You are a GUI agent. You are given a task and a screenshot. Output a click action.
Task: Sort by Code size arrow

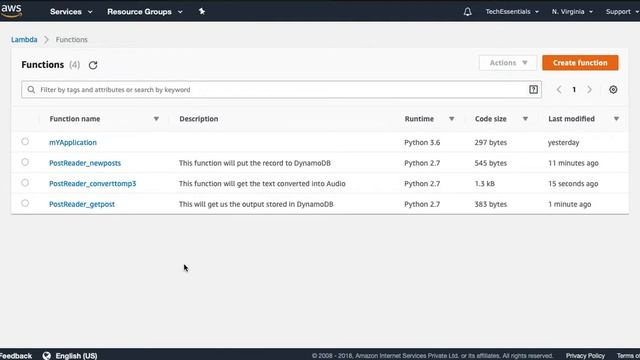[x=525, y=119]
